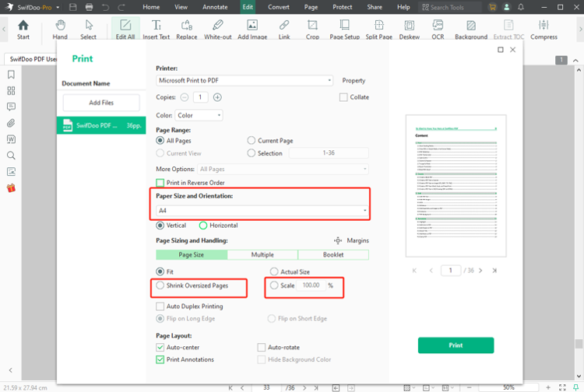Open the Convert menu
The width and height of the screenshot is (584, 392).
(279, 7)
